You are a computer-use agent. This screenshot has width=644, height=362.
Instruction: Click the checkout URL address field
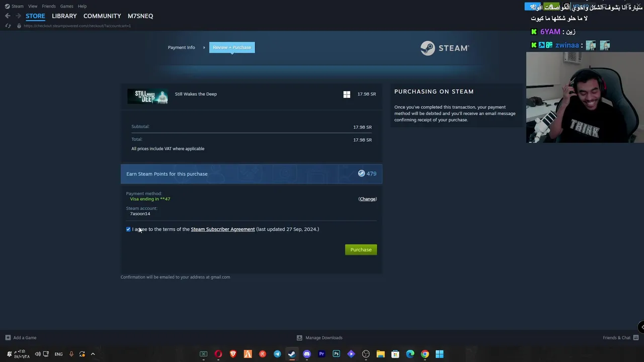coord(77,26)
